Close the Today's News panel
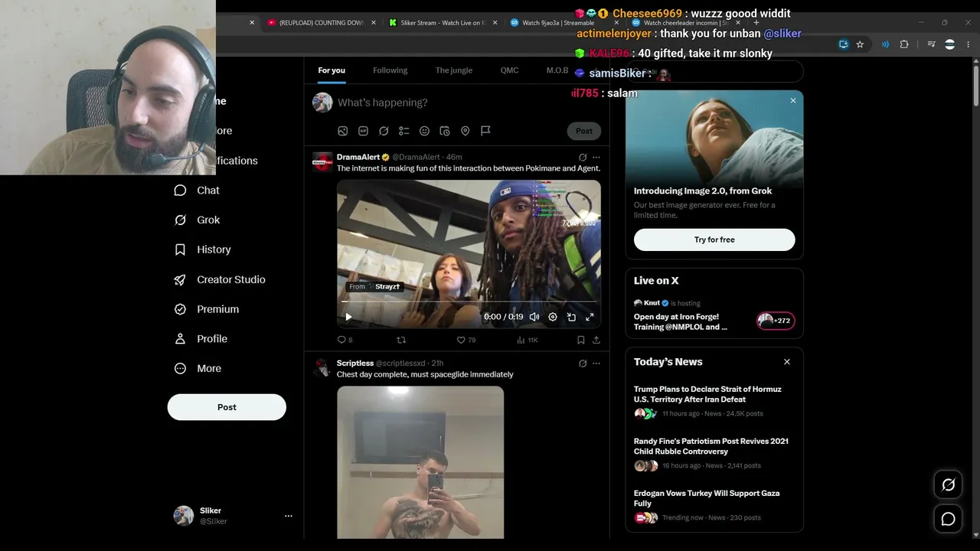980x551 pixels. point(786,362)
